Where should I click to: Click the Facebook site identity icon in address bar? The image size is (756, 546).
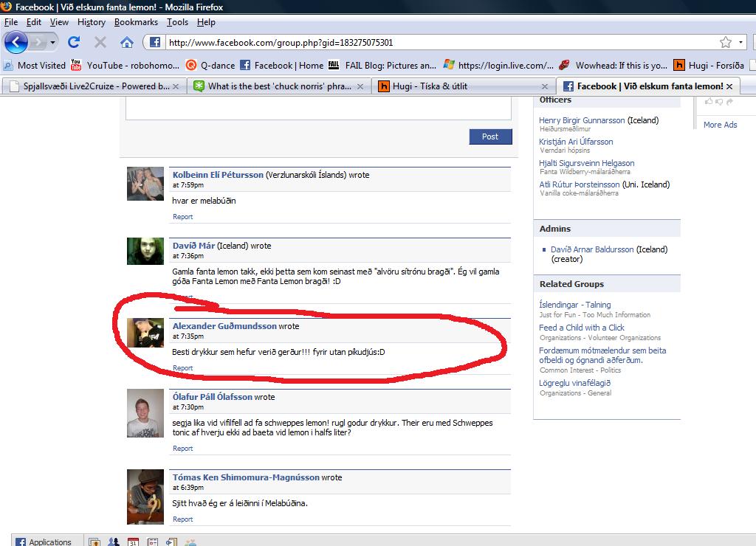tap(155, 42)
